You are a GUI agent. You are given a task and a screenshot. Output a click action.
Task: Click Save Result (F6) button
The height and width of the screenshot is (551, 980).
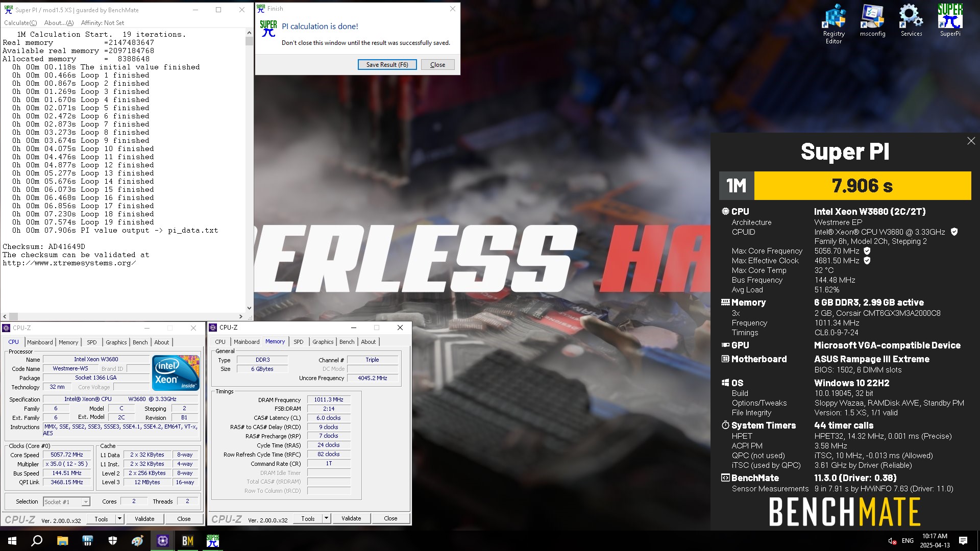click(x=387, y=65)
